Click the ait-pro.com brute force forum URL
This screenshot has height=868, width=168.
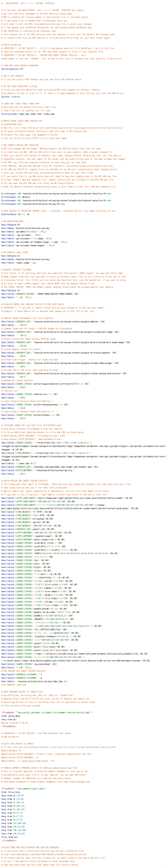click(x=72, y=128)
